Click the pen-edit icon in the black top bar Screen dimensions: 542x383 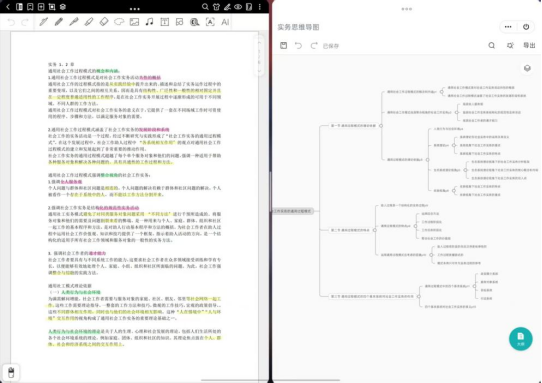point(227,7)
